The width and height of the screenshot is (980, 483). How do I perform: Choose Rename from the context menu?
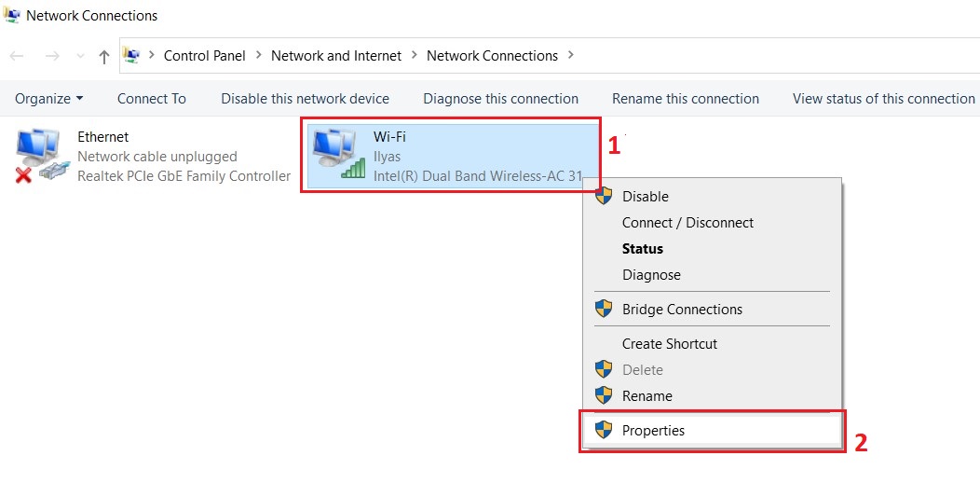click(647, 396)
